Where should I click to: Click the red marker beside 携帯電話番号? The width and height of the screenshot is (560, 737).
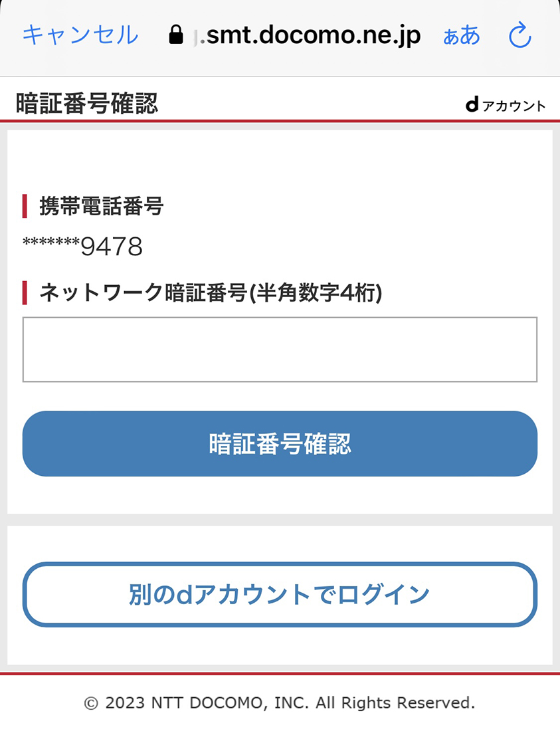click(25, 206)
